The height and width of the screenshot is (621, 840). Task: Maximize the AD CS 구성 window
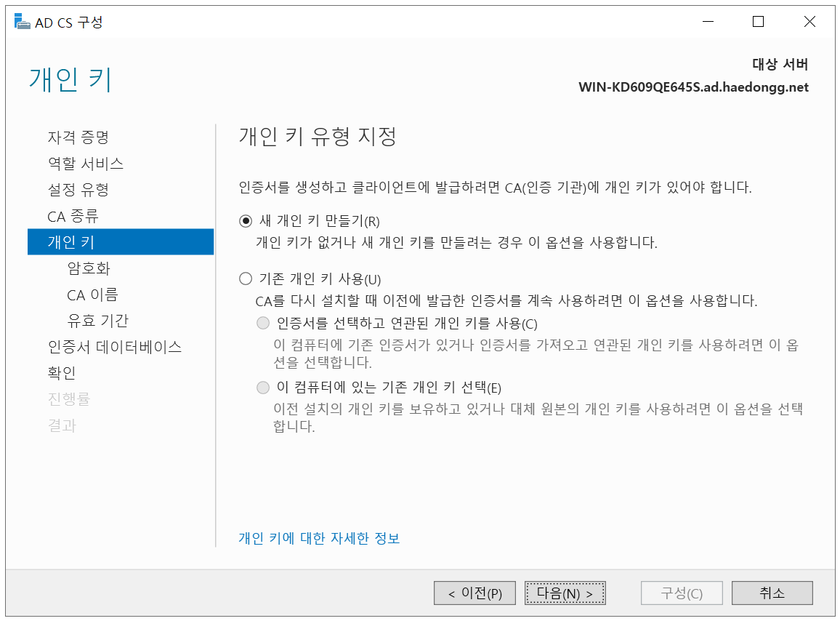(758, 21)
